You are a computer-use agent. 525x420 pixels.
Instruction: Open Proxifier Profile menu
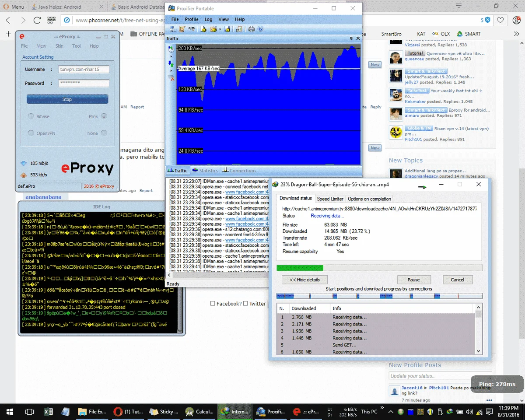click(x=192, y=19)
